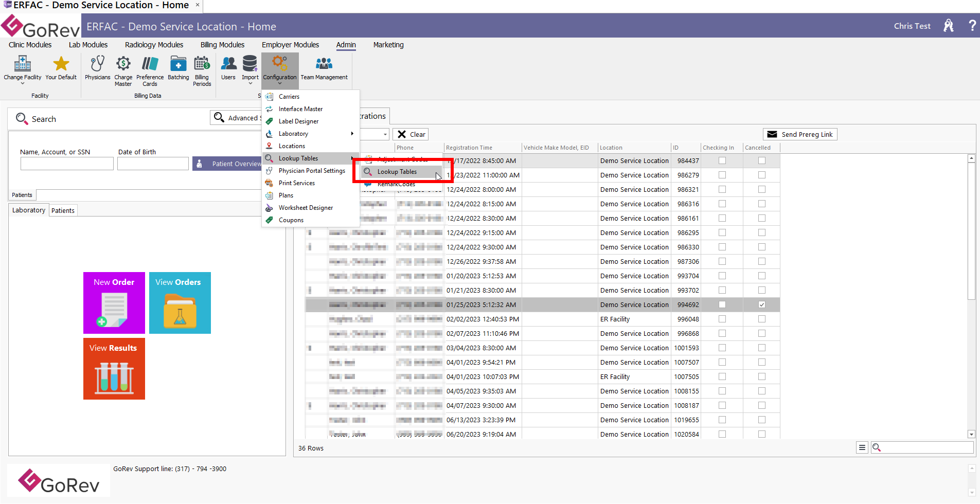Click View Results tile
Image resolution: width=980 pixels, height=504 pixels.
[x=114, y=369]
